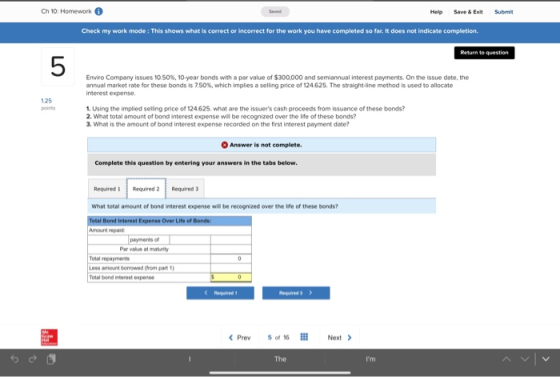Viewport: 560px width, 377px height.
Task: Choose the keyboard suggestion 'I'm'
Action: tap(370, 359)
